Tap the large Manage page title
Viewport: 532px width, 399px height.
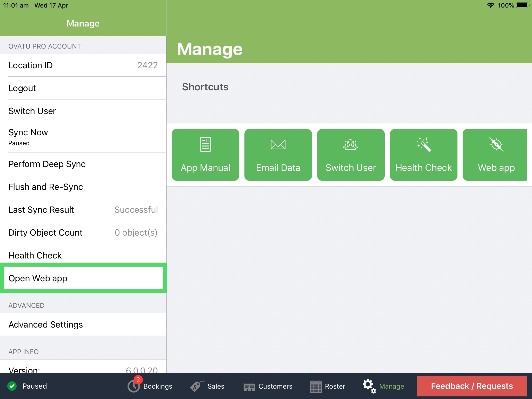click(210, 49)
